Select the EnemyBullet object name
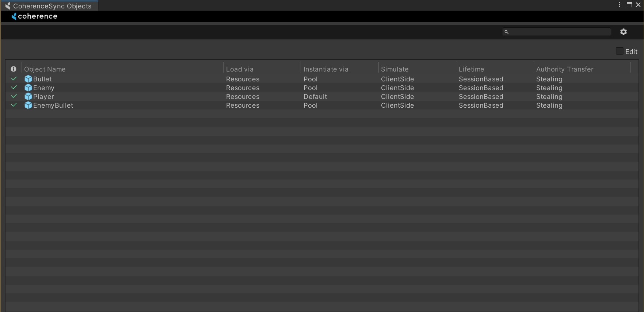 point(53,105)
